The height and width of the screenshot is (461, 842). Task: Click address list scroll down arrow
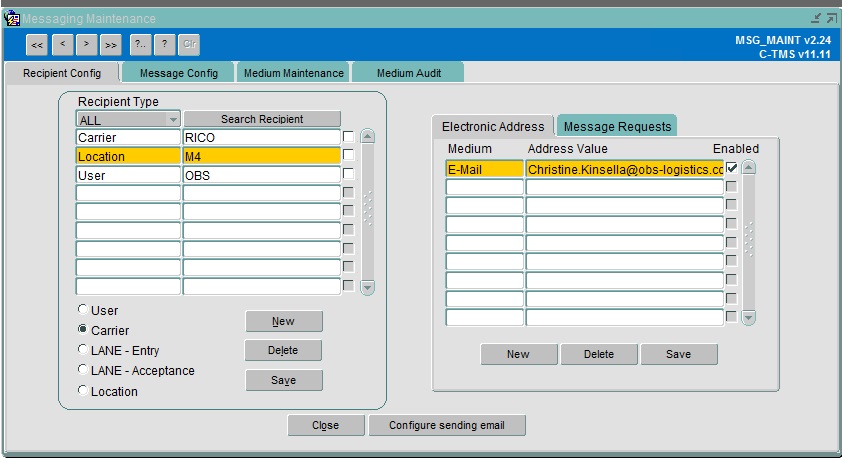pyautogui.click(x=749, y=318)
